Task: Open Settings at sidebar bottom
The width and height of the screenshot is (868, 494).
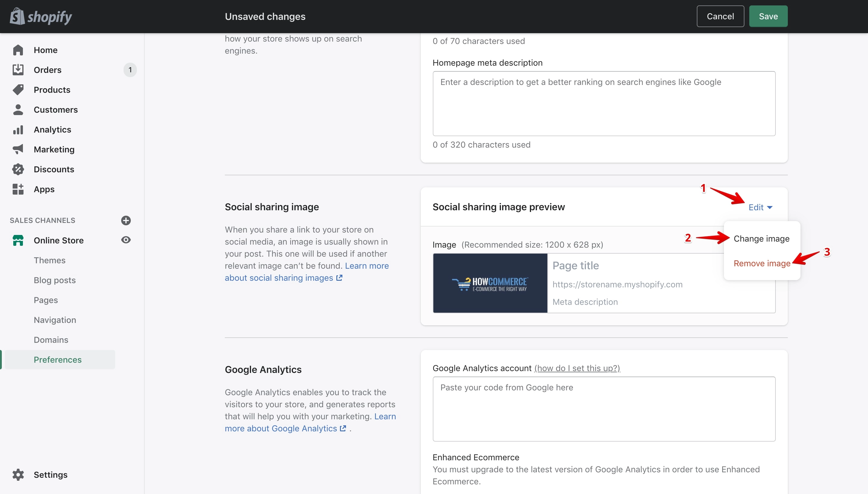Action: click(x=51, y=475)
